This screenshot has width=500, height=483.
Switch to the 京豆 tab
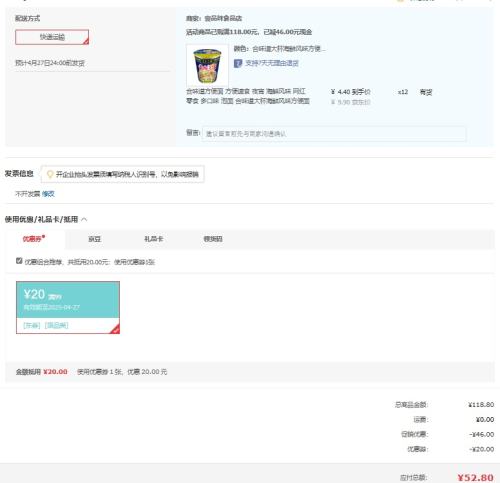pyautogui.click(x=94, y=239)
